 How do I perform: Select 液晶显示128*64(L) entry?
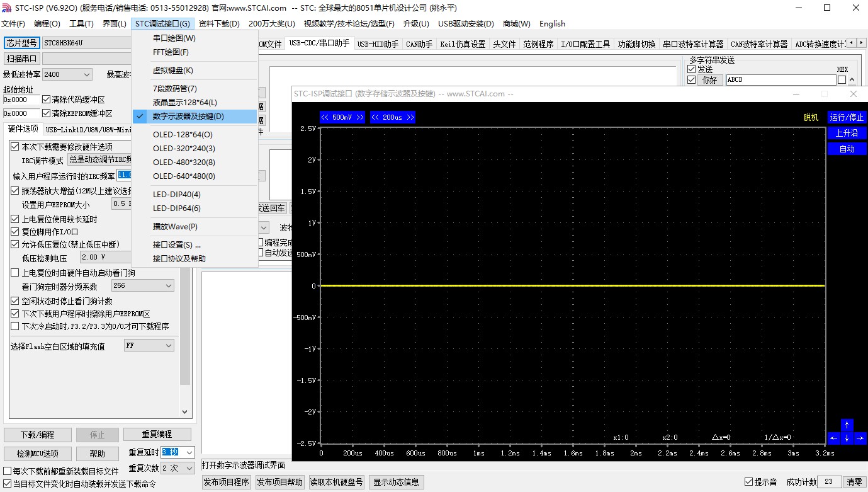click(195, 102)
